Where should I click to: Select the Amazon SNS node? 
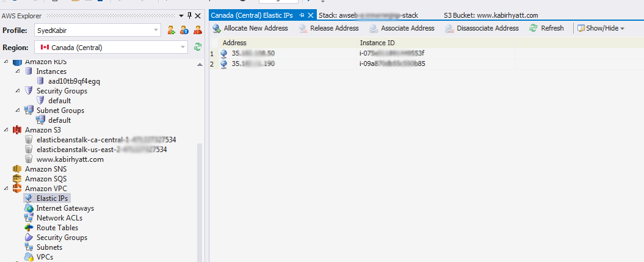(46, 169)
